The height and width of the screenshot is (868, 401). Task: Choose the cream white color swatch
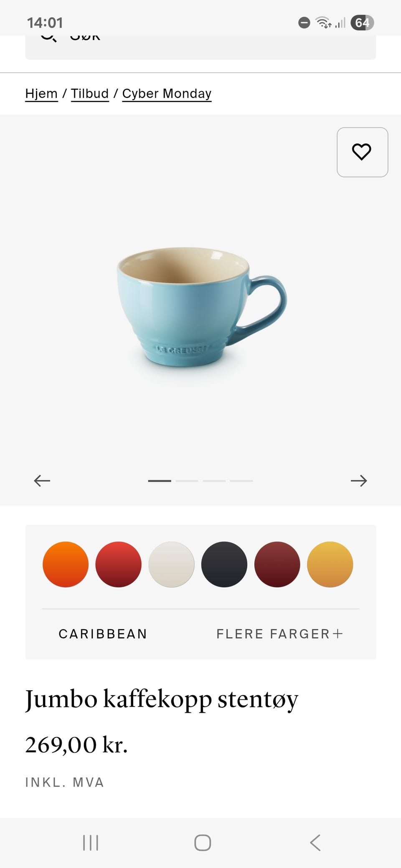[172, 565]
